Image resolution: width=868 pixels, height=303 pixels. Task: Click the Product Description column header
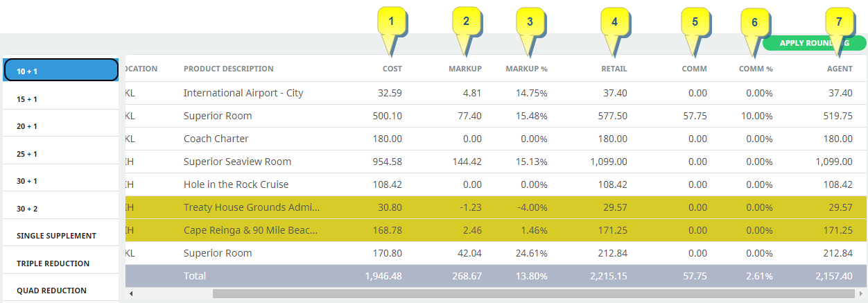coord(228,69)
